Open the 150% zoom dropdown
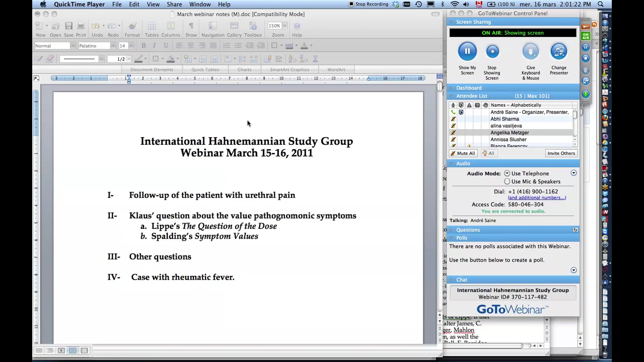Image resolution: width=644 pixels, height=362 pixels. (285, 25)
